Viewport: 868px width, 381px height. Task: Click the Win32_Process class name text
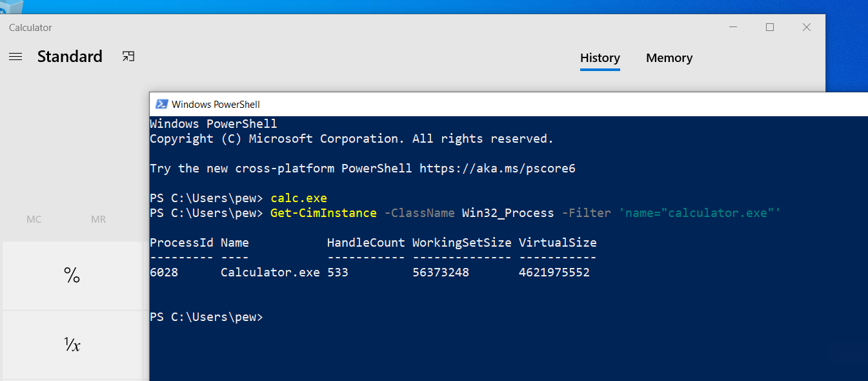click(508, 212)
